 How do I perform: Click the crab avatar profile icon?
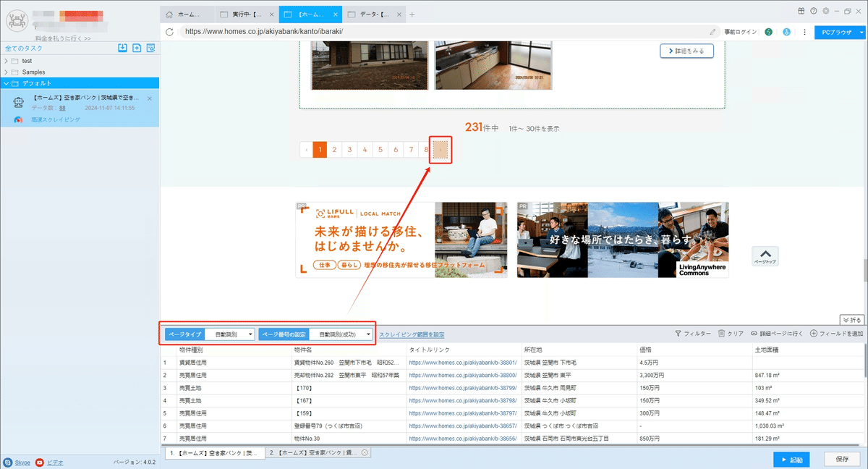17,22
